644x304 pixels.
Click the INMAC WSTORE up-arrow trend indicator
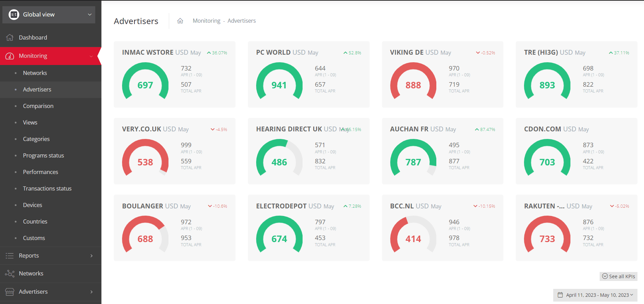tap(209, 53)
